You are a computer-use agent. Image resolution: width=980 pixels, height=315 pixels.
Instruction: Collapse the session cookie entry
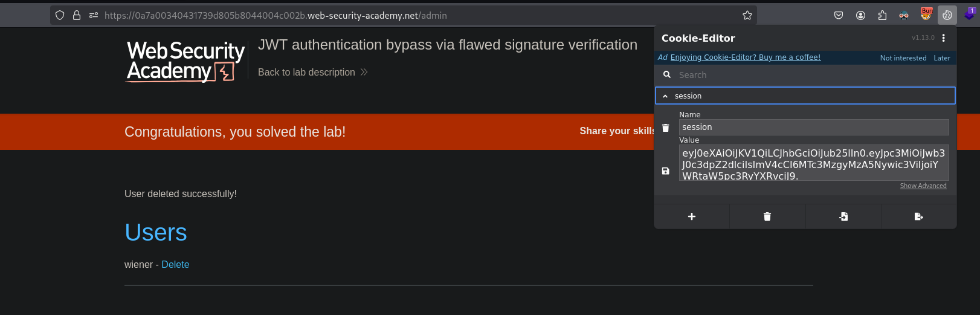click(x=665, y=96)
